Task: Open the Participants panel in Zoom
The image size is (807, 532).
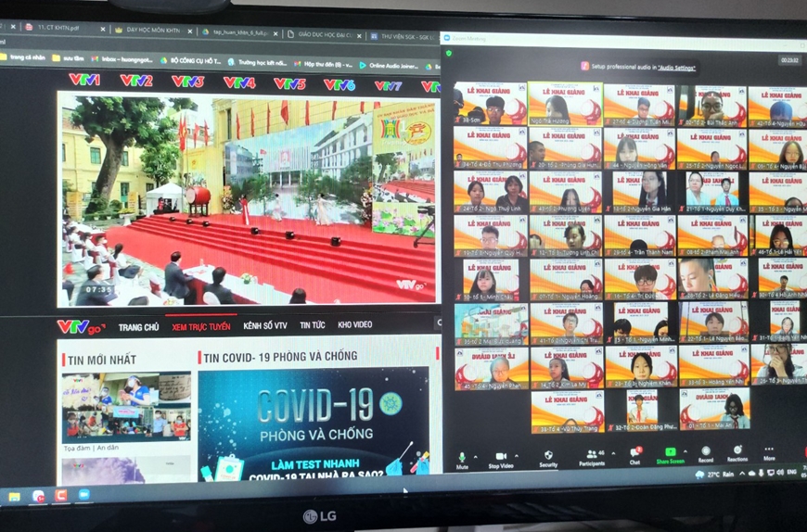Action: pyautogui.click(x=592, y=458)
